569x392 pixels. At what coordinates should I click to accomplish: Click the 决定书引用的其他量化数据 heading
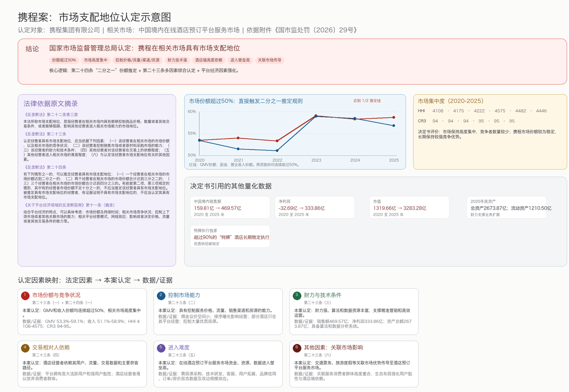(x=231, y=186)
